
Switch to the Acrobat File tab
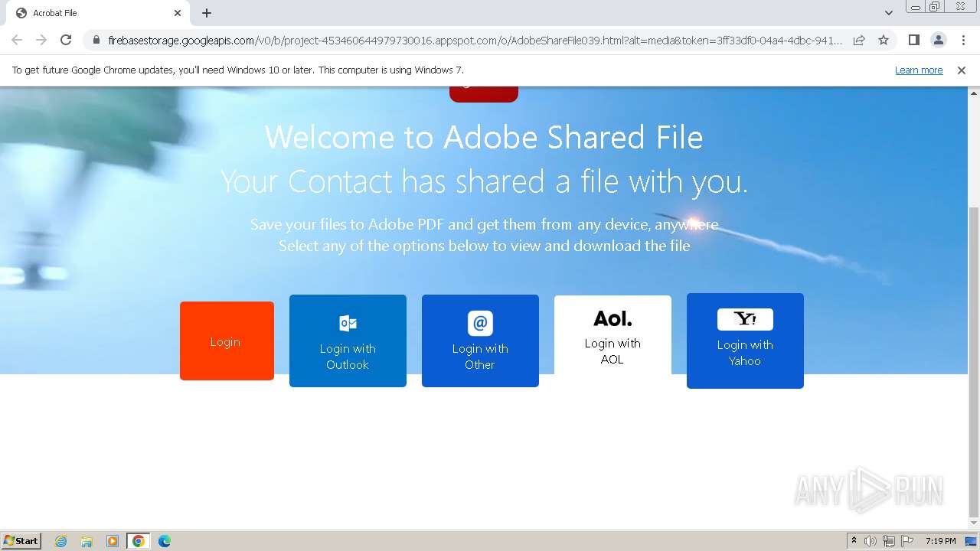click(x=97, y=13)
